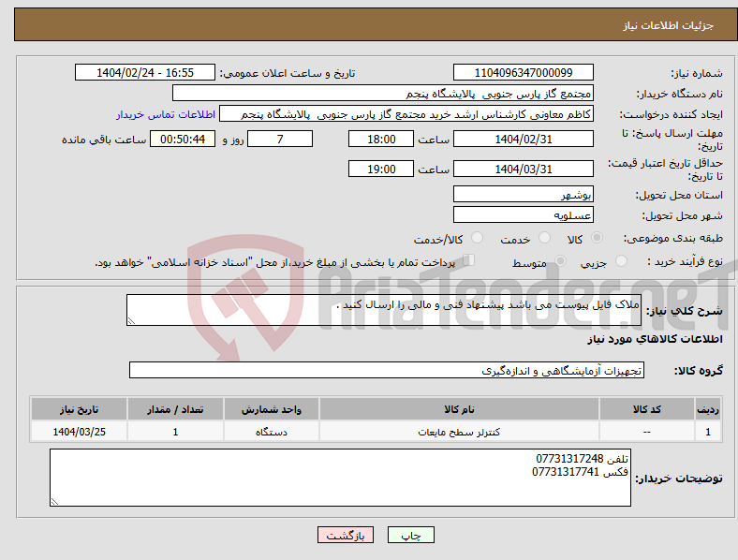This screenshot has height=560, width=738.
Task: Click the شماره نیاز field 1104096347000099
Action: click(523, 72)
